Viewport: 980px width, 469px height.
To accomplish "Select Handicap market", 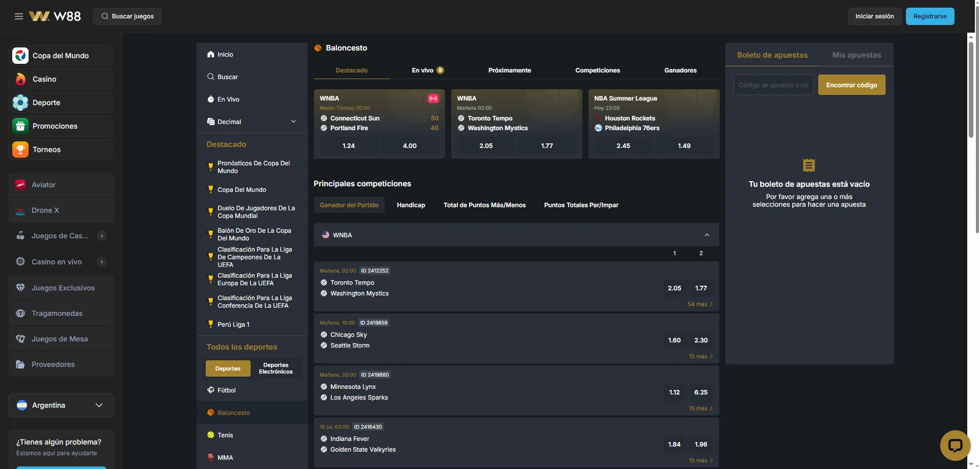I will (411, 205).
